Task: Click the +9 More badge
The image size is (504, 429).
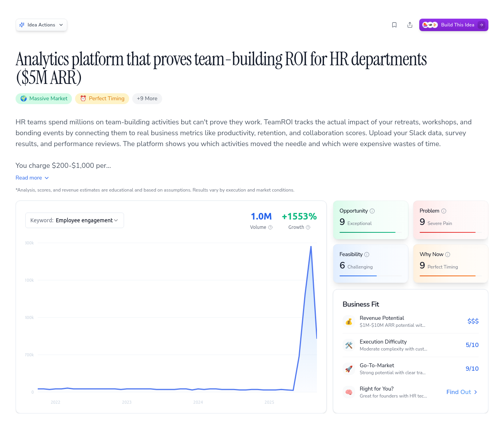Action: click(147, 98)
